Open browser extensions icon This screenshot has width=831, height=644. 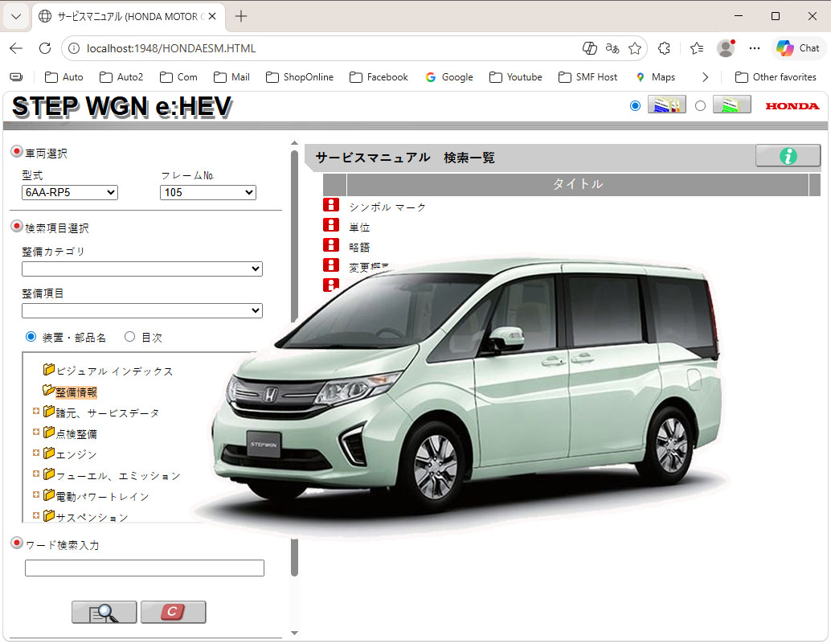pyautogui.click(x=664, y=48)
